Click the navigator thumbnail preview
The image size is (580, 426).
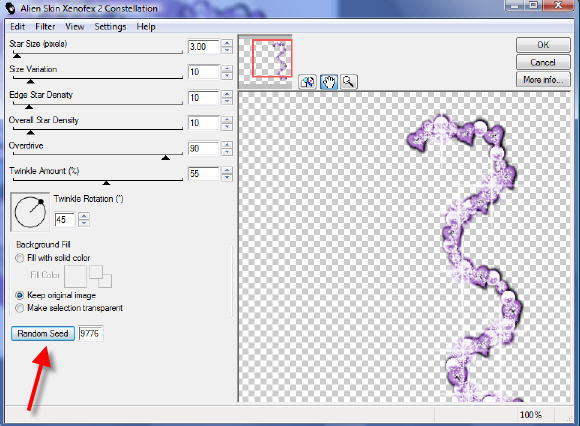click(x=265, y=61)
